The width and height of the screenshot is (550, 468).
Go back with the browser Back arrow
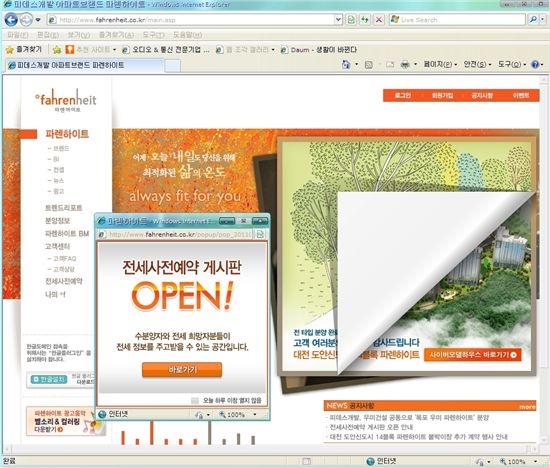click(x=11, y=20)
